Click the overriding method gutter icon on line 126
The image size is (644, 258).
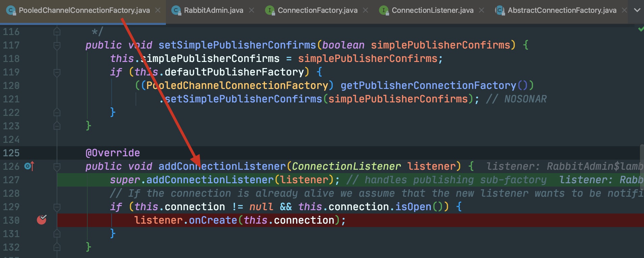[29, 166]
